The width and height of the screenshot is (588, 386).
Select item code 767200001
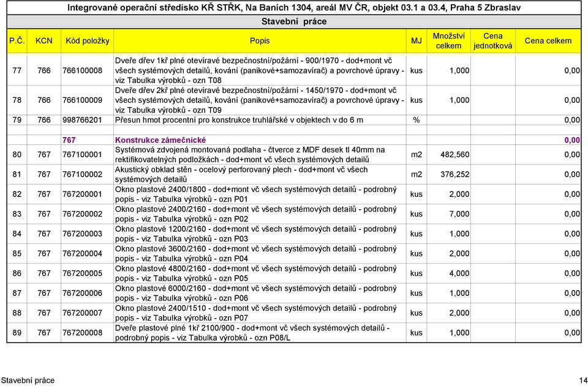point(82,195)
